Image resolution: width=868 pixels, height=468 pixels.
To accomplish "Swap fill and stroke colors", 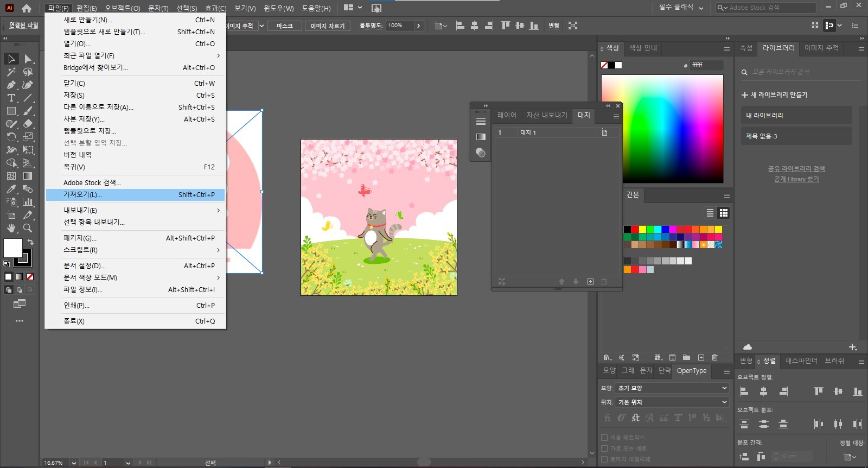I will pyautogui.click(x=30, y=242).
